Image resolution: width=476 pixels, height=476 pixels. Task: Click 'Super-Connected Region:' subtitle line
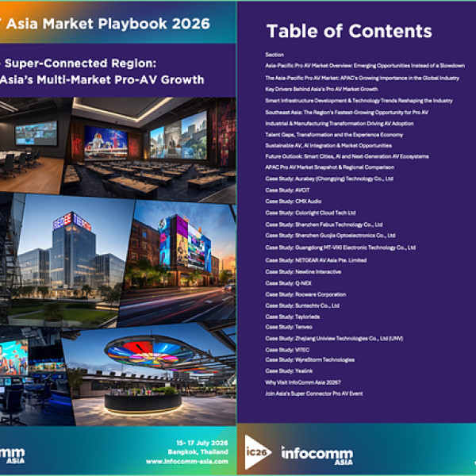pyautogui.click(x=81, y=63)
